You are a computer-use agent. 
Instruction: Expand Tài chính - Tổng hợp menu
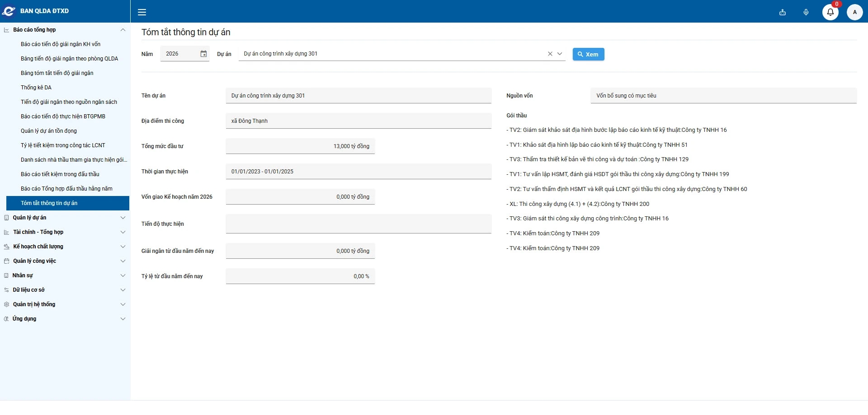(x=123, y=232)
